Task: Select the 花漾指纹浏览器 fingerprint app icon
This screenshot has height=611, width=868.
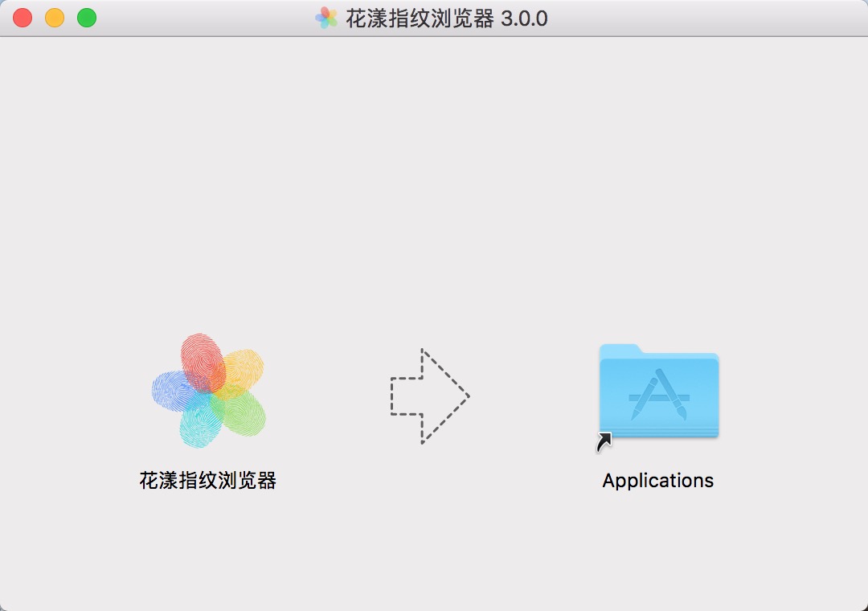Action: click(209, 391)
